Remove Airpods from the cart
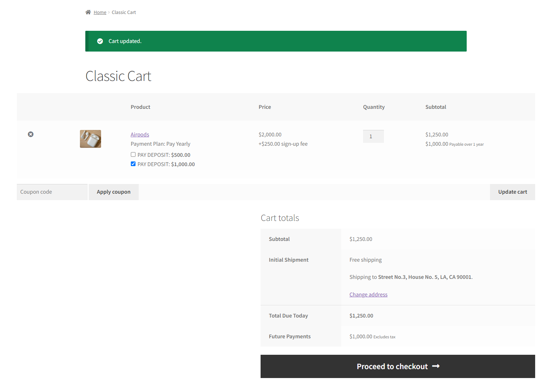The height and width of the screenshot is (392, 552). click(31, 134)
